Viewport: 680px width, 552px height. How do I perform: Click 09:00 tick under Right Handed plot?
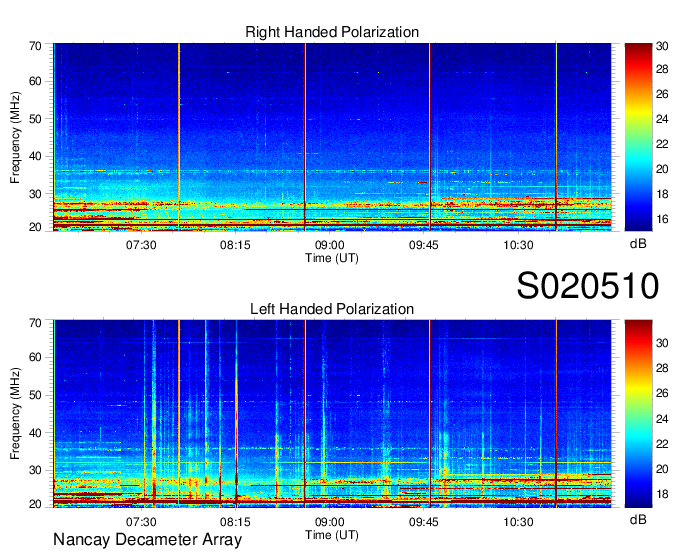[x=330, y=245]
